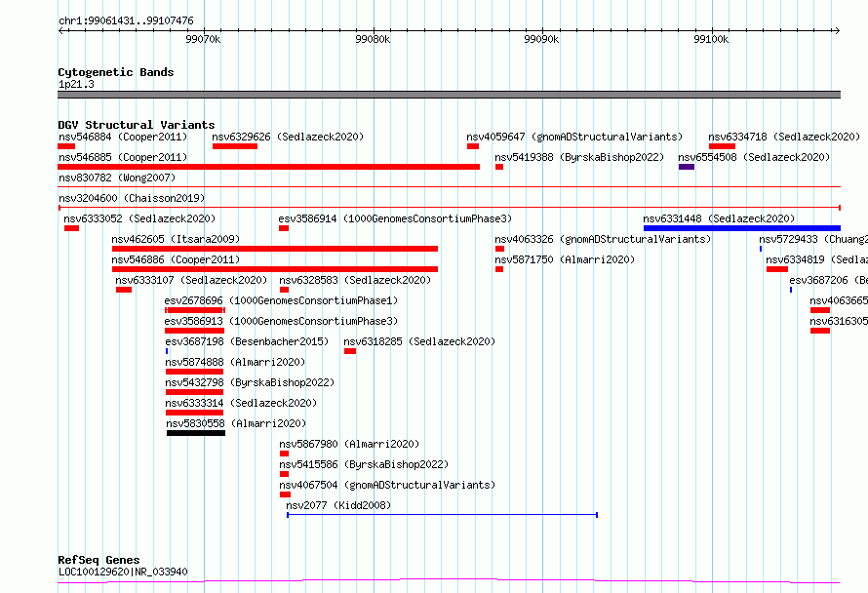Click the RefSeq Genes track title

pos(99,560)
